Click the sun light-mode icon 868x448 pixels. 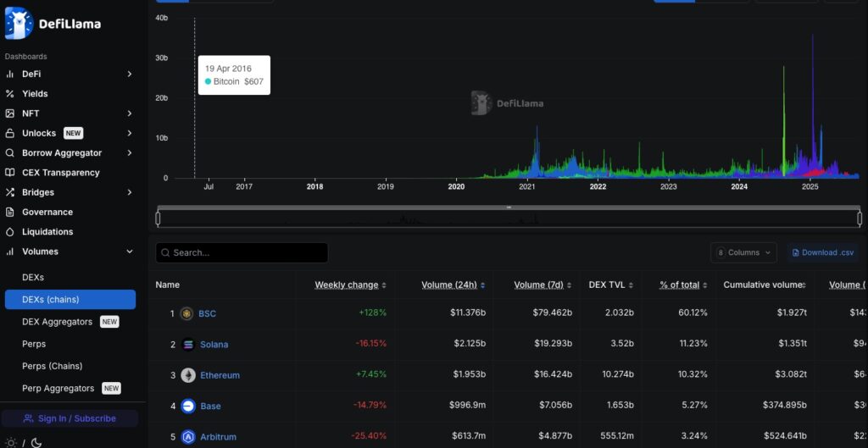click(x=11, y=443)
